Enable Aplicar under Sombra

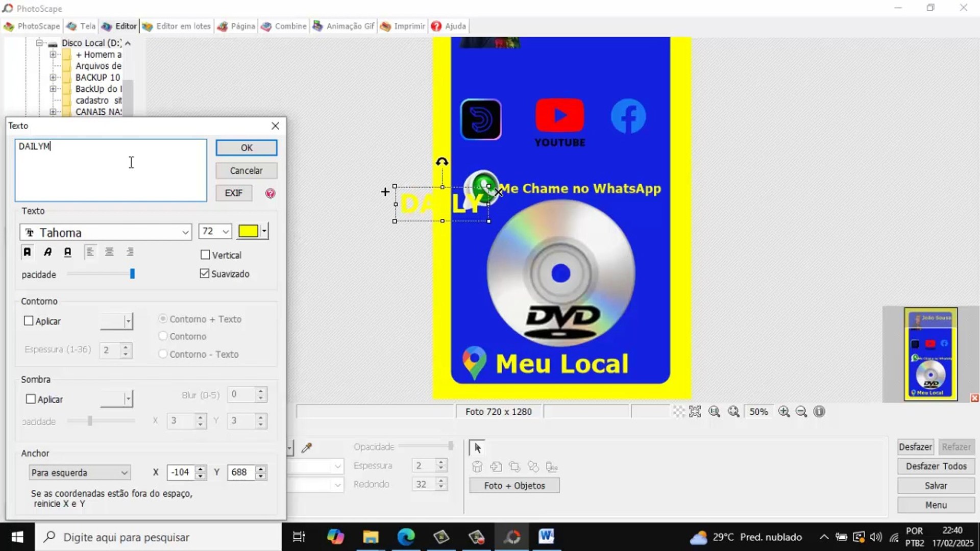click(x=31, y=399)
